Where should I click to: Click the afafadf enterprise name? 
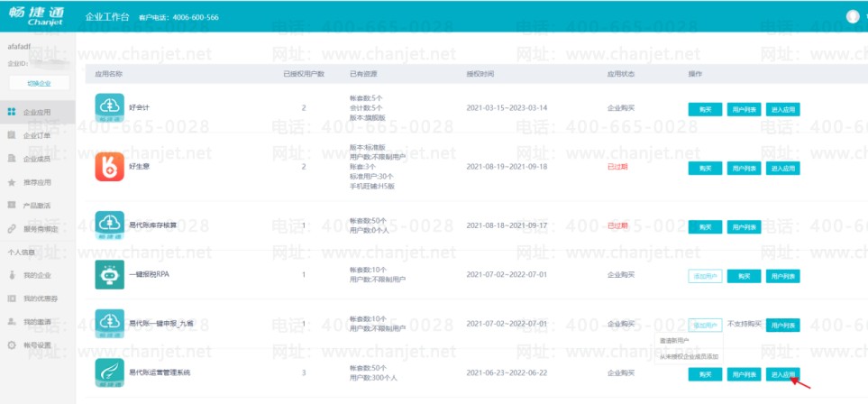point(19,48)
